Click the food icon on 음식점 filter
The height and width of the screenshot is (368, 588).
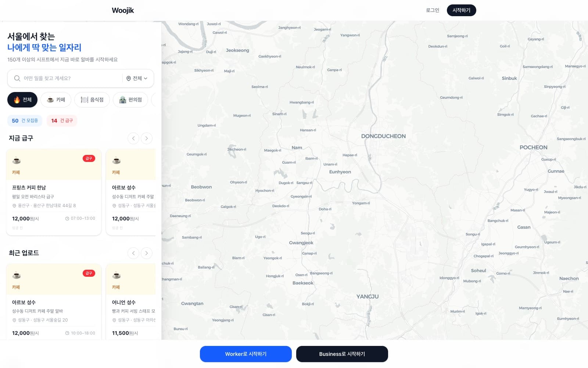(x=83, y=99)
